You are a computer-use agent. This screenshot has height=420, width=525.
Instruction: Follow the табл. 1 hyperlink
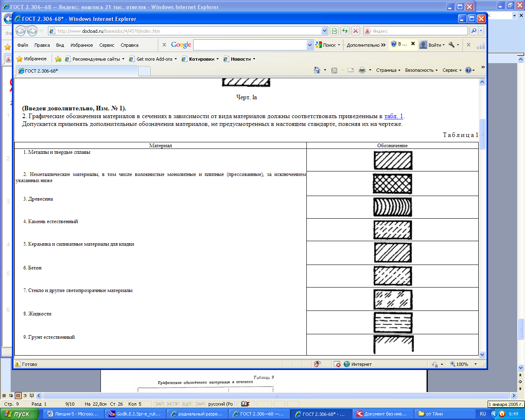(x=394, y=116)
